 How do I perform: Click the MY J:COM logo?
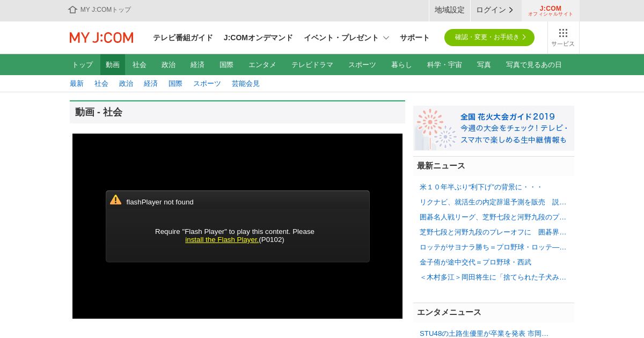pyautogui.click(x=101, y=38)
